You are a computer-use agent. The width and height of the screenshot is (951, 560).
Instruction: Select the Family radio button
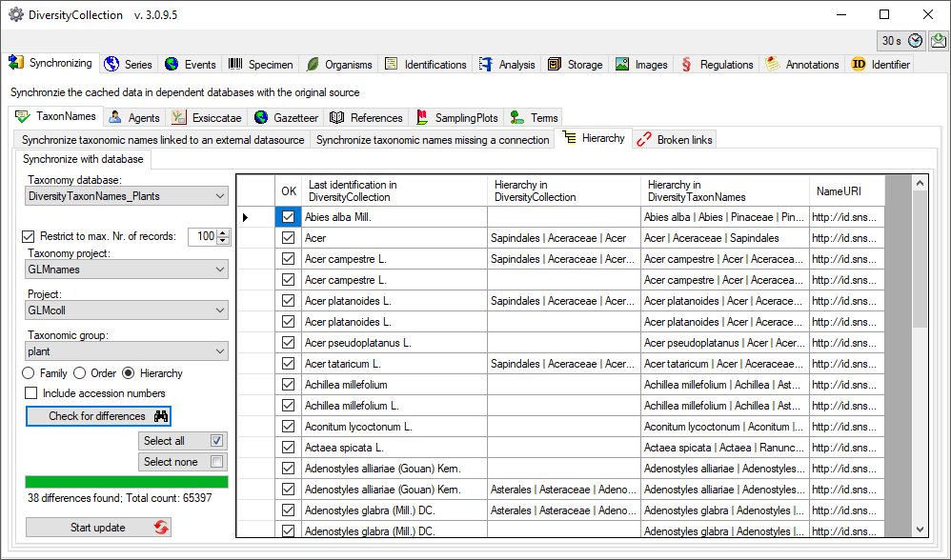(29, 373)
